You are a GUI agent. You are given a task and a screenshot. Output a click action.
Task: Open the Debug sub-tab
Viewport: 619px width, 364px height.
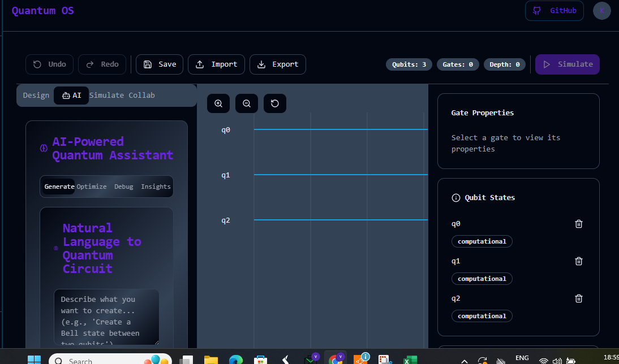(124, 187)
